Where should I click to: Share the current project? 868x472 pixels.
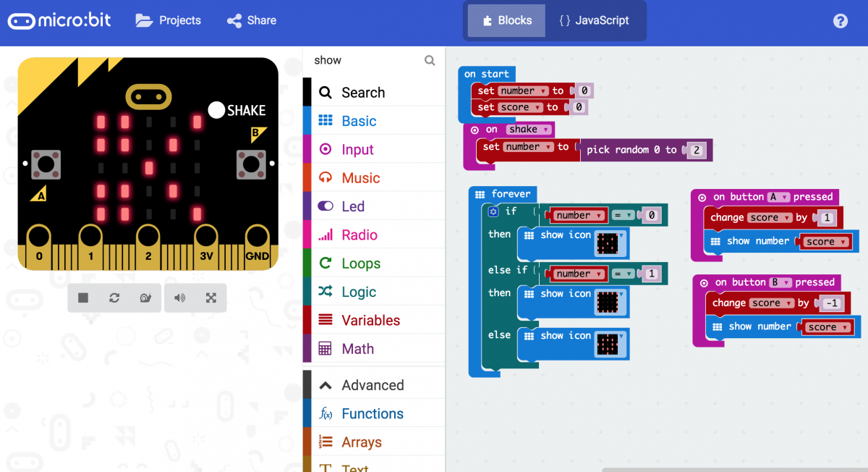point(251,20)
